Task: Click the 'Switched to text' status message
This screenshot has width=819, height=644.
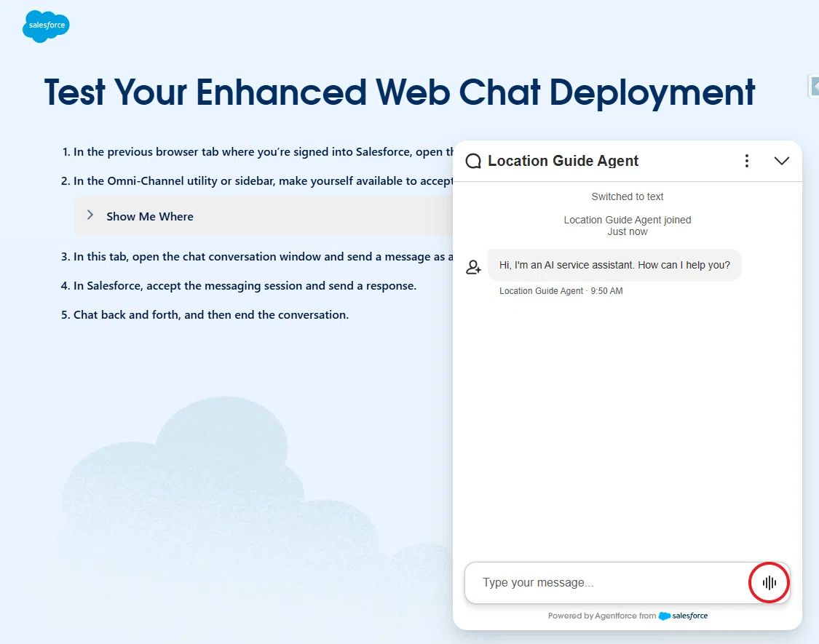Action: click(x=628, y=196)
